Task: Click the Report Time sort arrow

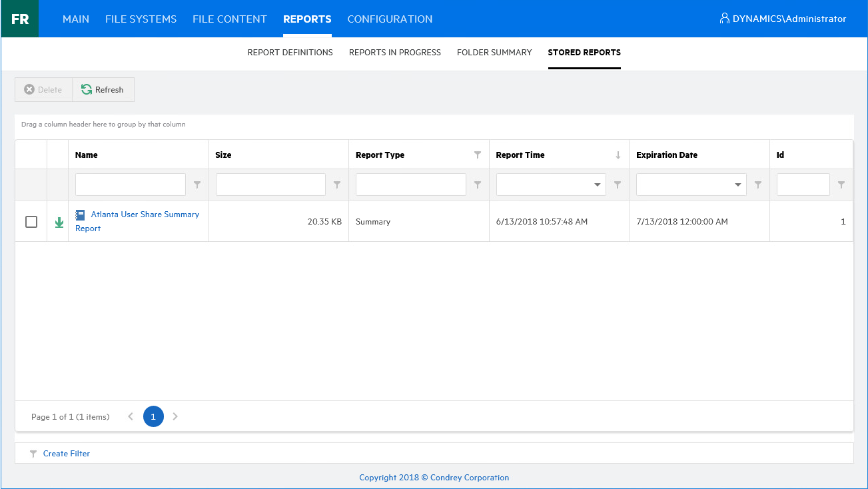Action: pos(618,155)
